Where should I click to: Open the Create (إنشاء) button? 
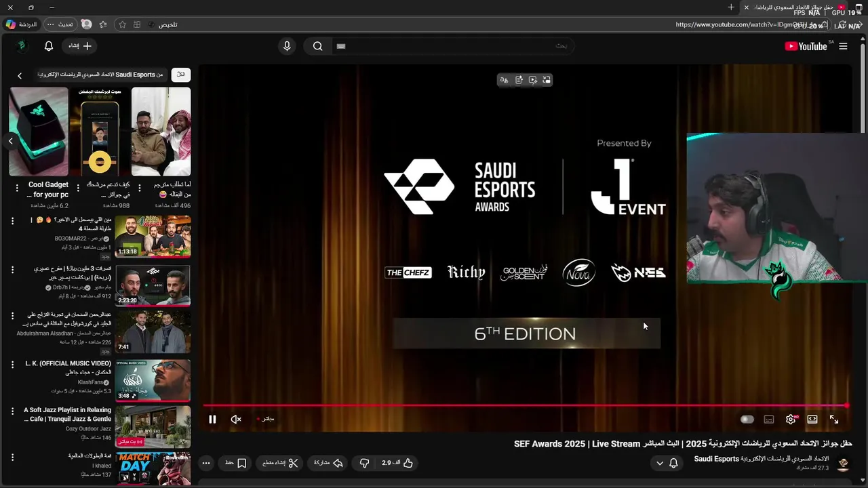80,46
